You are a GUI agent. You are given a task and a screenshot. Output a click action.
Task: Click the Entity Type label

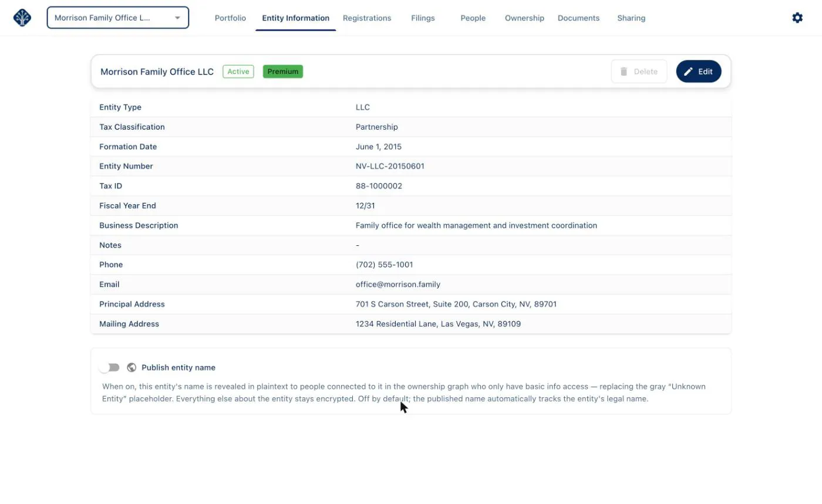coord(120,107)
